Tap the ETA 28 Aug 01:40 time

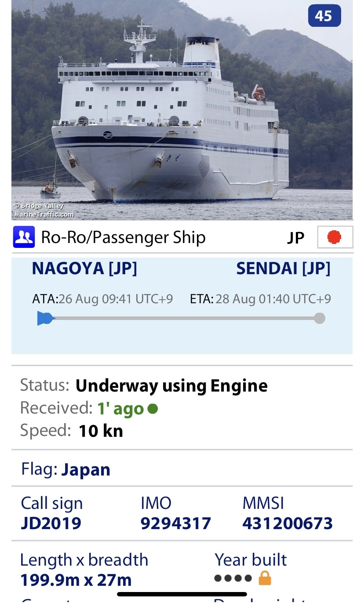[273, 299]
